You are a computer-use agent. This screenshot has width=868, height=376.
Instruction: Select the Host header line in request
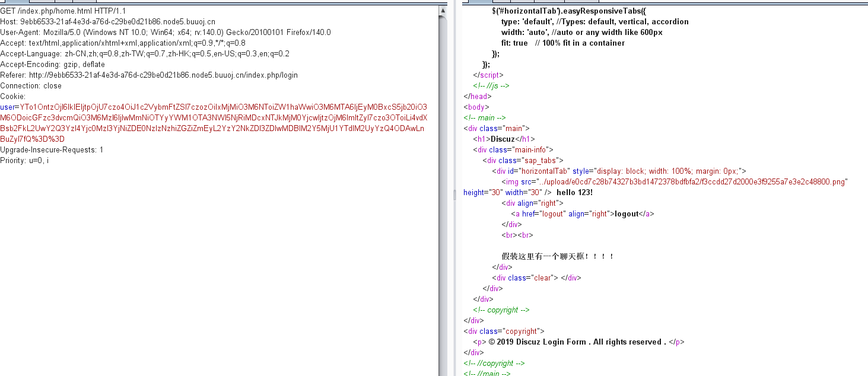click(108, 22)
